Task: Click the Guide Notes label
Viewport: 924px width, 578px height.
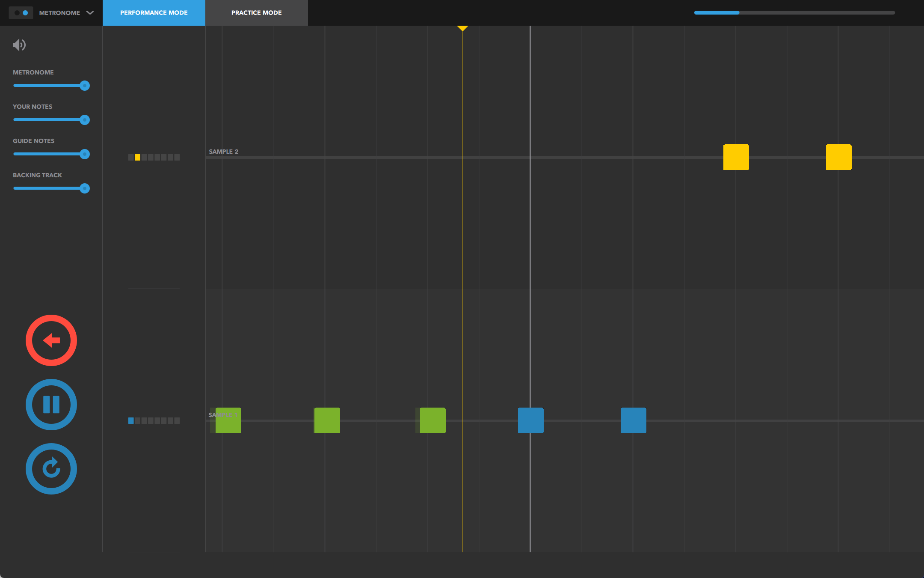Action: click(33, 141)
